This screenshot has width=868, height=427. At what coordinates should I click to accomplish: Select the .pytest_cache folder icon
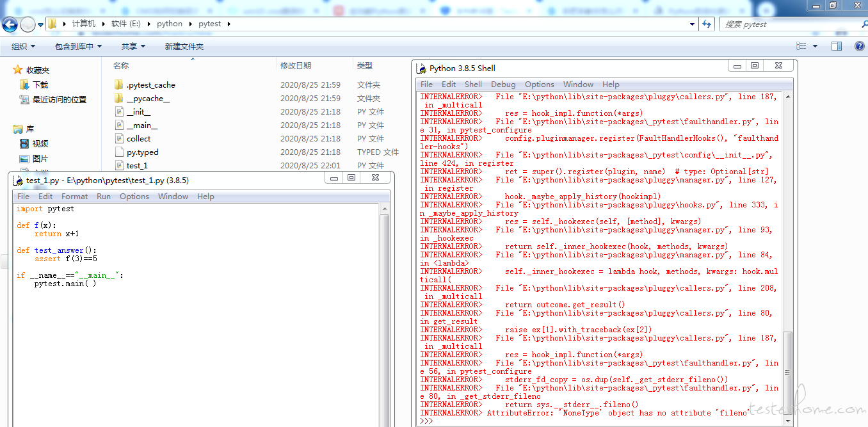119,85
